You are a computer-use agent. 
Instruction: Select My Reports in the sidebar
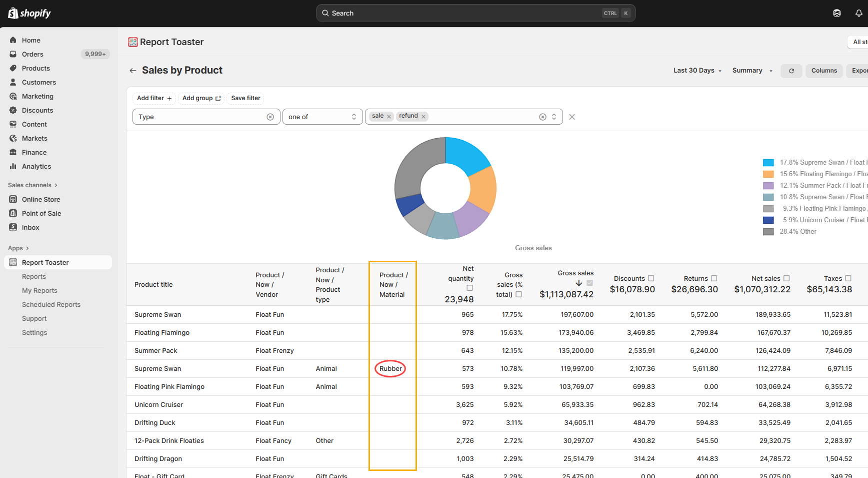[x=39, y=290]
